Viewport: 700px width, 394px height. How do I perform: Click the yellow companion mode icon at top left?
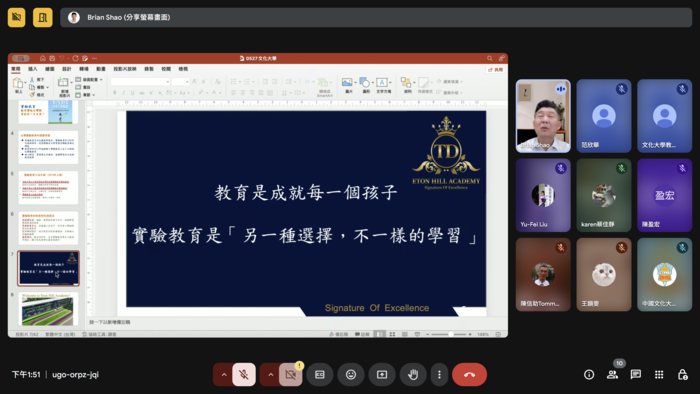pyautogui.click(x=42, y=17)
